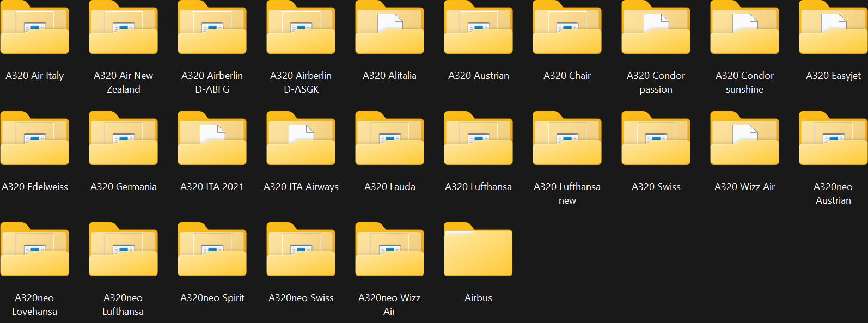The height and width of the screenshot is (323, 868).
Task: Click the 'A320 Condor sunshine' label text
Action: point(745,82)
